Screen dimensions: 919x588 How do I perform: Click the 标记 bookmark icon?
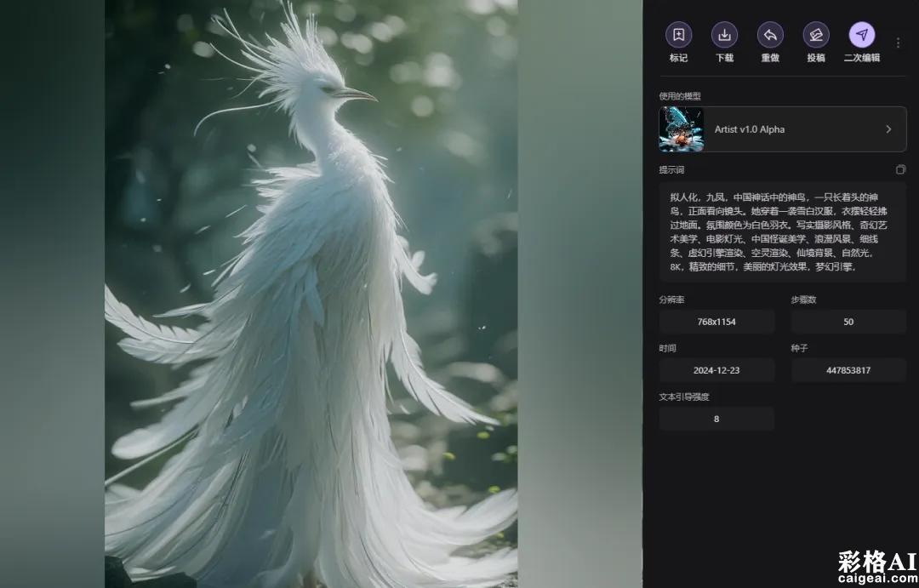point(678,35)
